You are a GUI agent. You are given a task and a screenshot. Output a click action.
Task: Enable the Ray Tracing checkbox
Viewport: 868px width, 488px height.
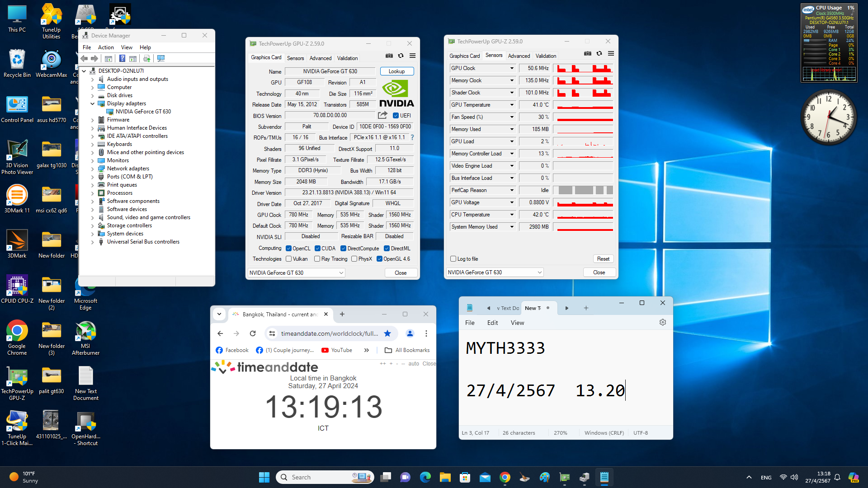[x=317, y=259]
